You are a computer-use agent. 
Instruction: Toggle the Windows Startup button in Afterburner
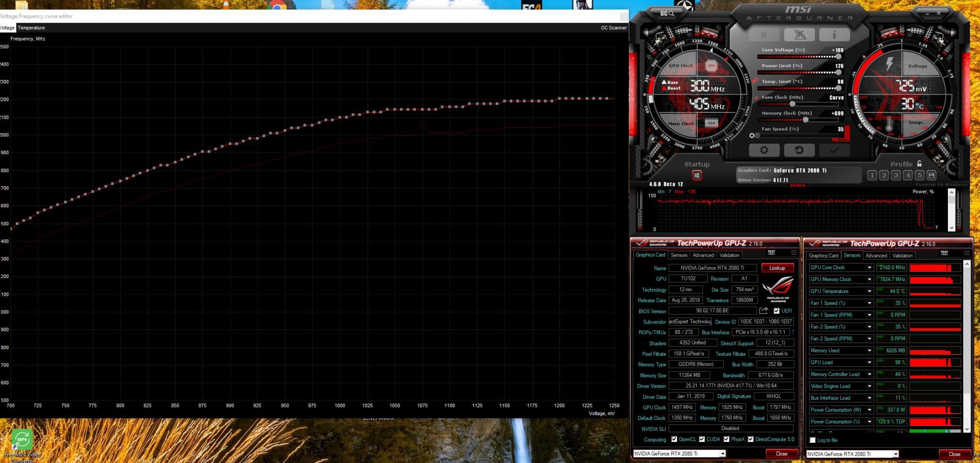(x=697, y=176)
